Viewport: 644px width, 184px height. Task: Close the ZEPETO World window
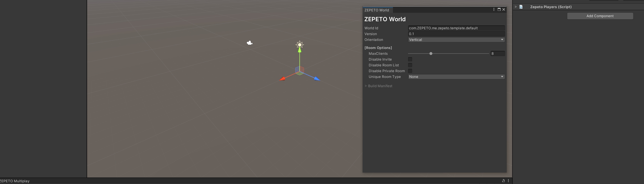click(x=504, y=9)
